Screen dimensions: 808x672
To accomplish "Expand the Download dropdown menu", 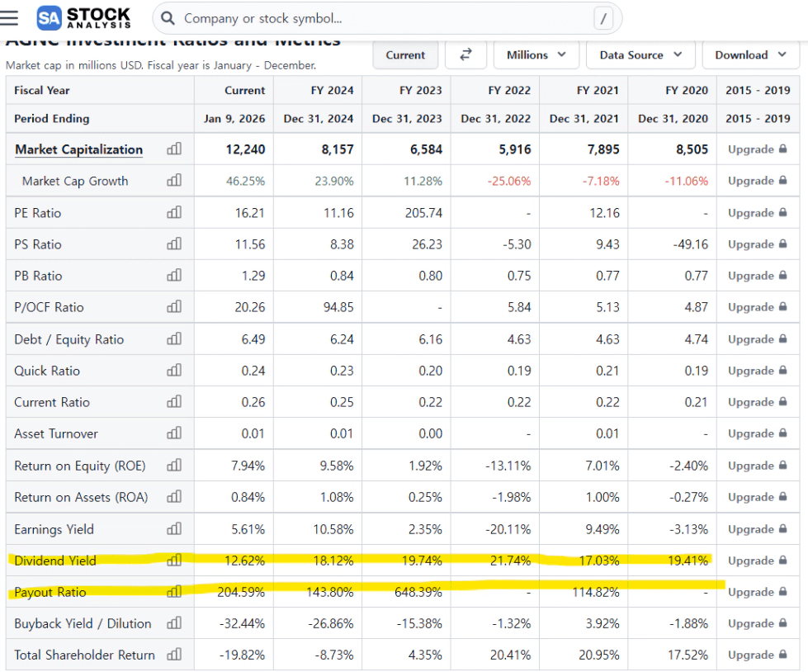I will tap(750, 54).
